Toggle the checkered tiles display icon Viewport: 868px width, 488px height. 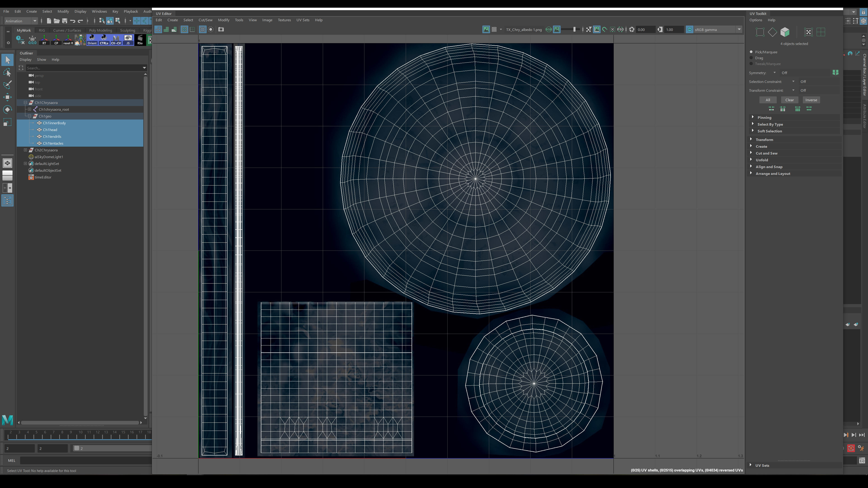[x=494, y=30]
